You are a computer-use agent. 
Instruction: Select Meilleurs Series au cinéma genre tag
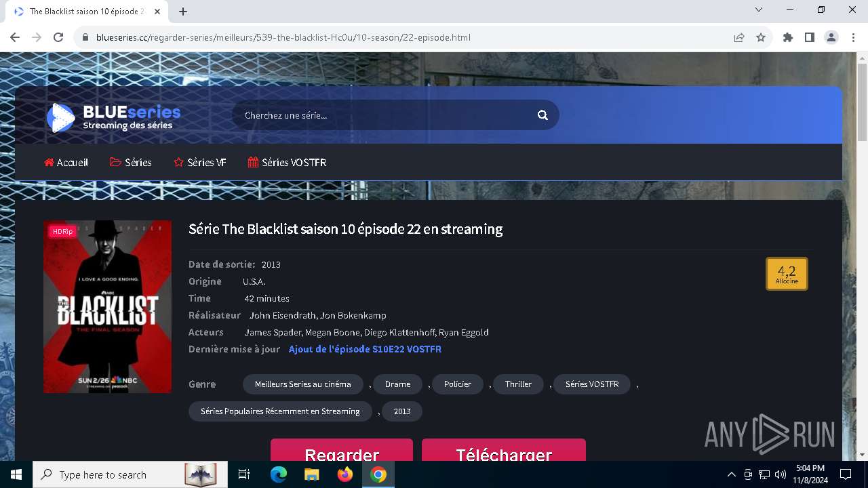click(x=303, y=384)
